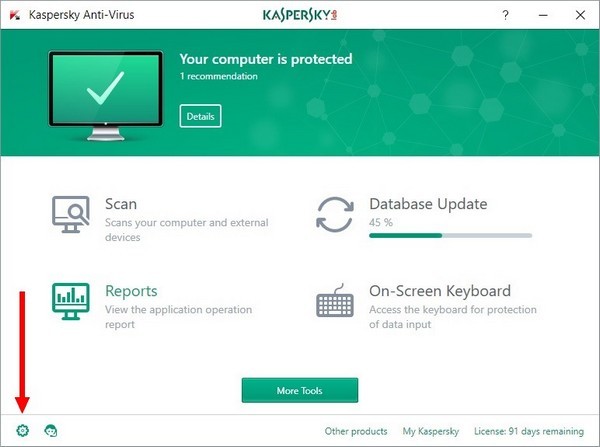Click the Reports bar chart icon
The image size is (600, 447).
pos(71,301)
